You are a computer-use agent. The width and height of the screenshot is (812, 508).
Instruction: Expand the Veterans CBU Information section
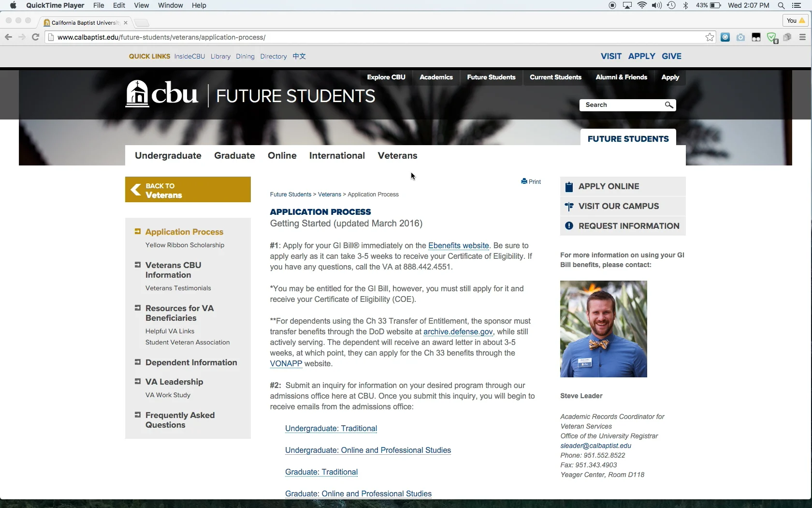coord(138,265)
